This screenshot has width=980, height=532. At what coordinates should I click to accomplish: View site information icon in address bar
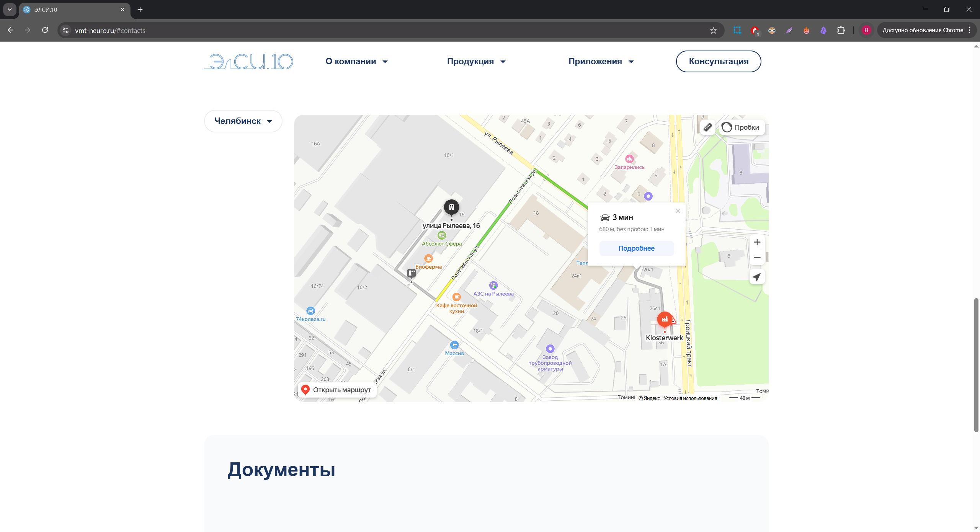65,30
